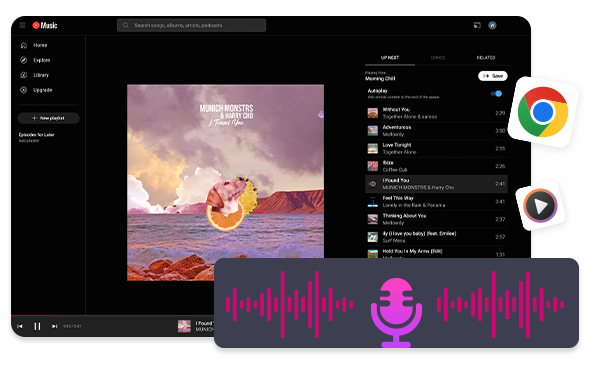Click Feel This Way song thumbnail
Screen dimensions: 595x381
pyautogui.click(x=373, y=202)
